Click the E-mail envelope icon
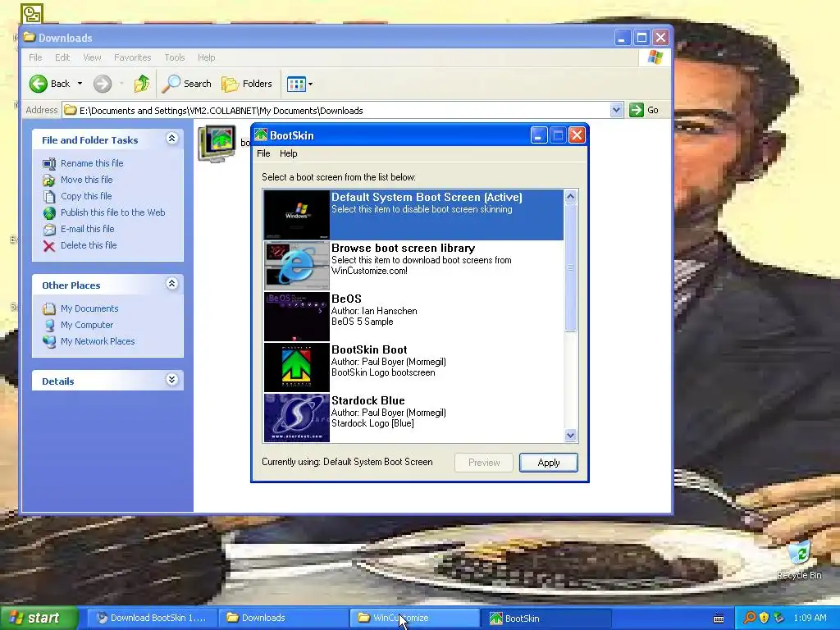Image resolution: width=840 pixels, height=630 pixels. (48, 230)
